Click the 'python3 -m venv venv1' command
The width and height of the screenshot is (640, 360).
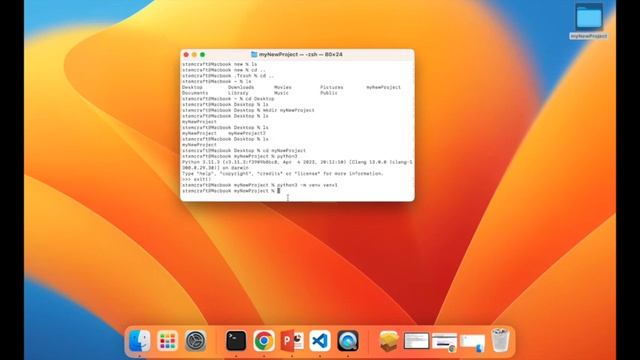tap(307, 185)
